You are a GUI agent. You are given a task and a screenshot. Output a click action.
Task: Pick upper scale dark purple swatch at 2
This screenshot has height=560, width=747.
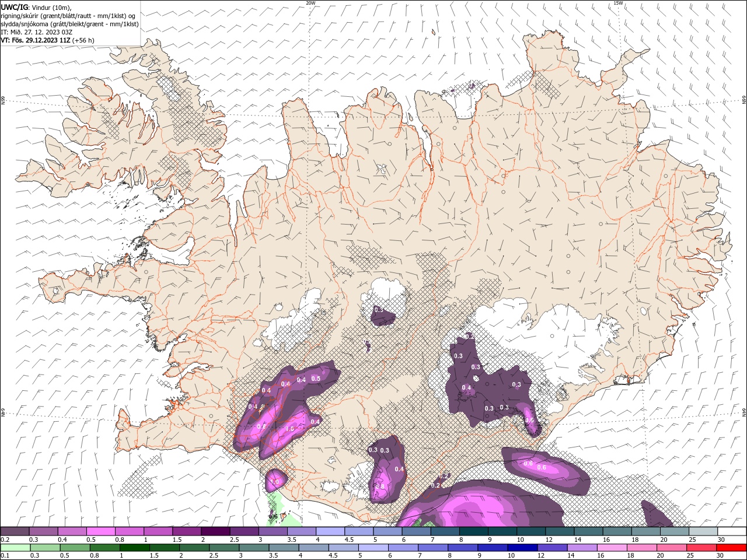pos(215,531)
